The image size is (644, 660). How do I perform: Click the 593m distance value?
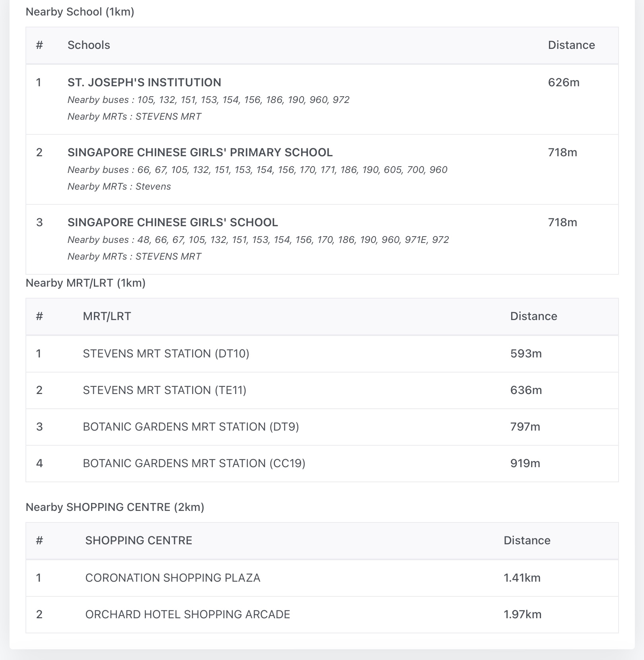[526, 353]
